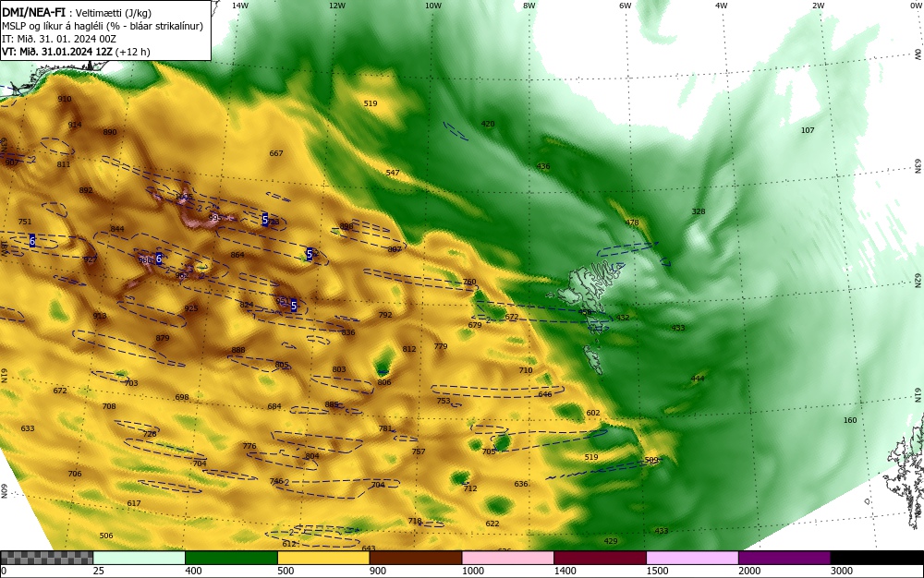Click the brown 900–1000 legend swatch
Screen dimensions: 924x578
(x=416, y=558)
